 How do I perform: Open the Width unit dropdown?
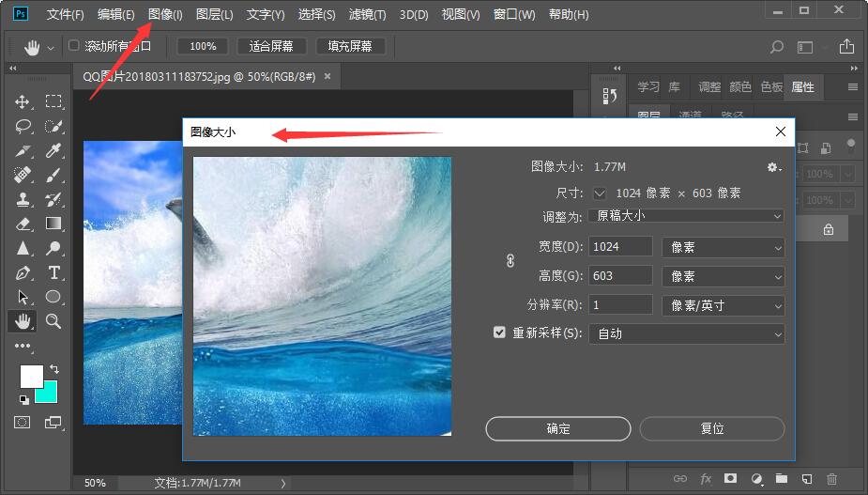coord(723,247)
